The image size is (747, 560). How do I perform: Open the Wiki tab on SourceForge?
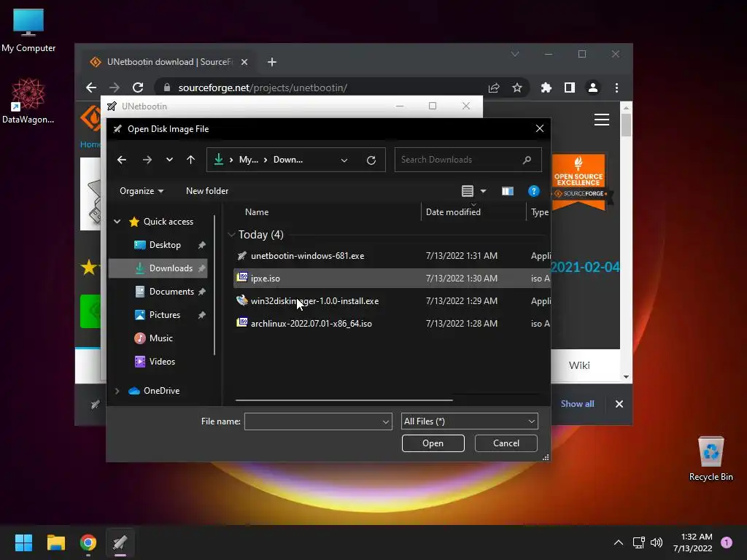pyautogui.click(x=579, y=365)
